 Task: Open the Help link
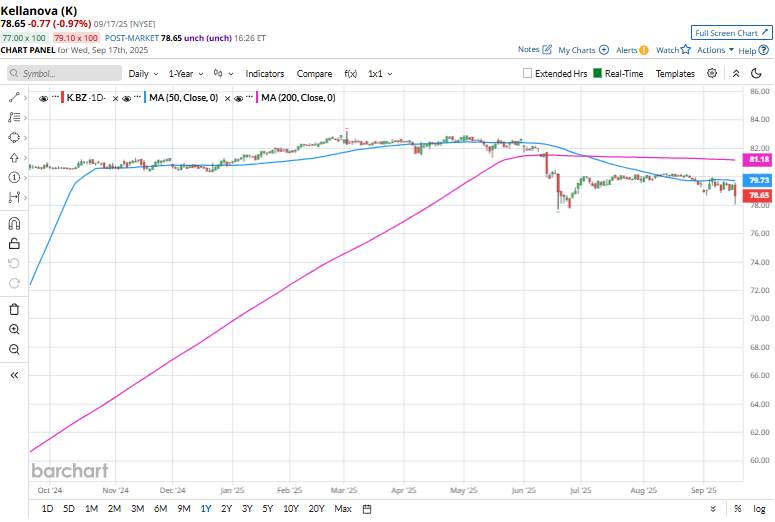(x=753, y=50)
